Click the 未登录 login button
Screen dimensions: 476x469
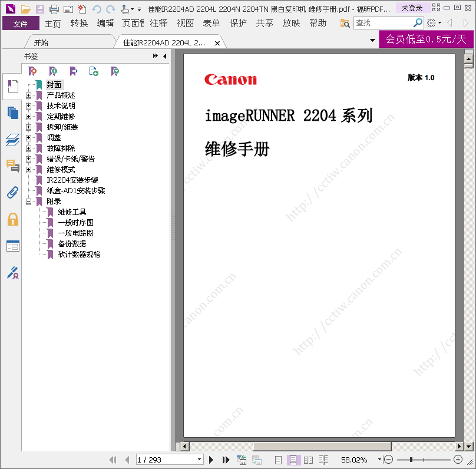tap(412, 8)
